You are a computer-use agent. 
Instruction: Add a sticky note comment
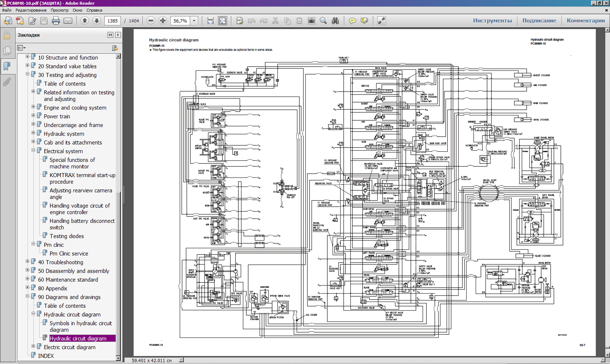(x=352, y=21)
